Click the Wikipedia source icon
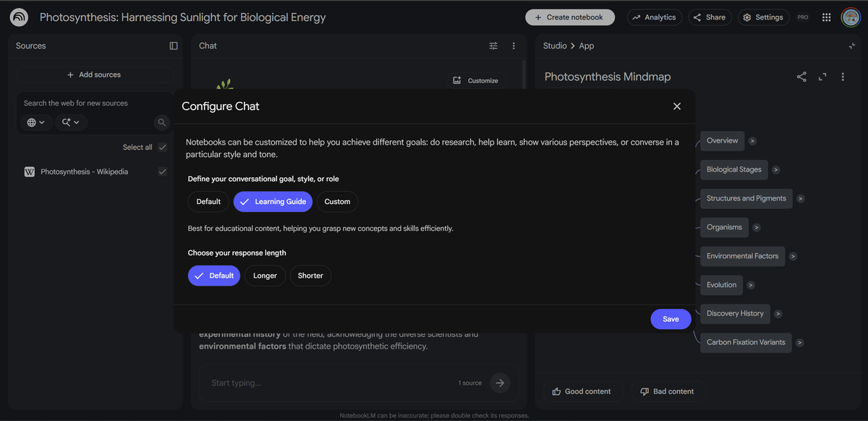The image size is (868, 421). click(30, 172)
